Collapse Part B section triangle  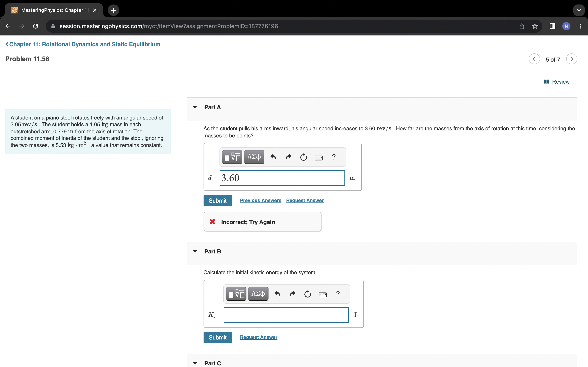coord(195,251)
